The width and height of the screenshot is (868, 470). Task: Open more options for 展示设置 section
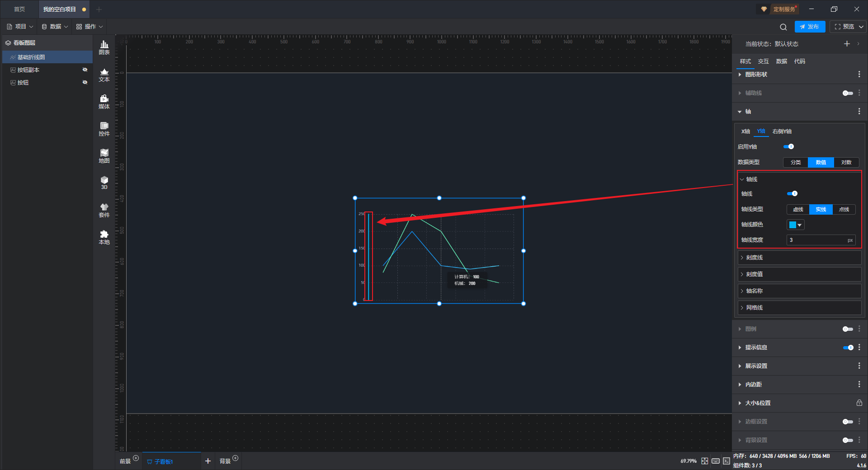[x=859, y=366]
